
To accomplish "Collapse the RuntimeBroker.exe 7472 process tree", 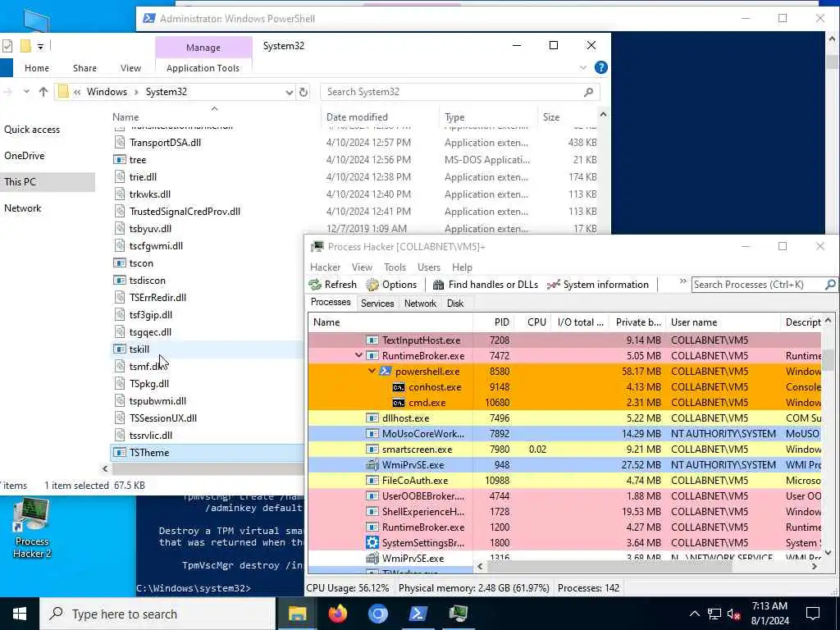I will pos(359,356).
